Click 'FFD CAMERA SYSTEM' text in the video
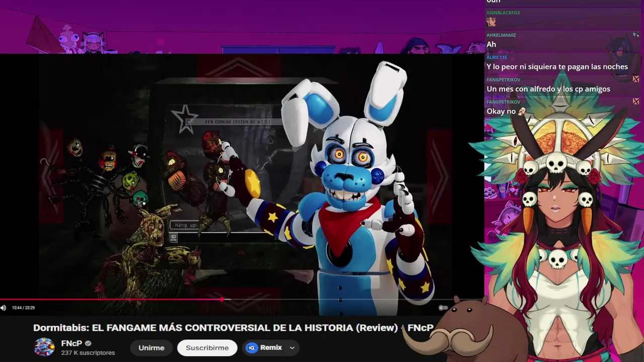Image resolution: width=644 pixels, height=362 pixels. (237, 122)
